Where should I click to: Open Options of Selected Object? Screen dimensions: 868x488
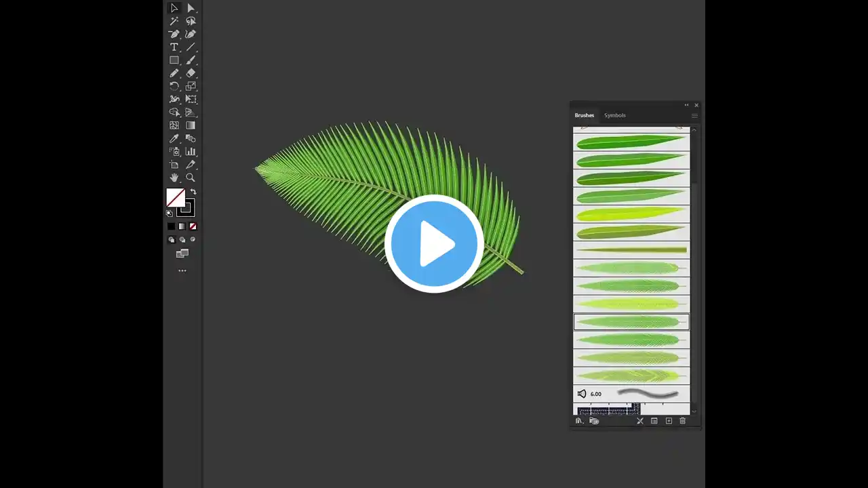(x=654, y=421)
